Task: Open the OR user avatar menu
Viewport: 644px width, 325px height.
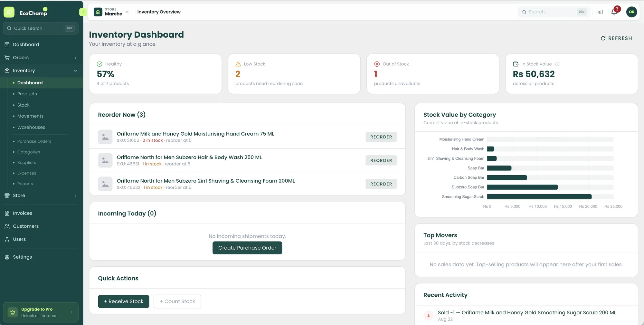Action: 631,12
